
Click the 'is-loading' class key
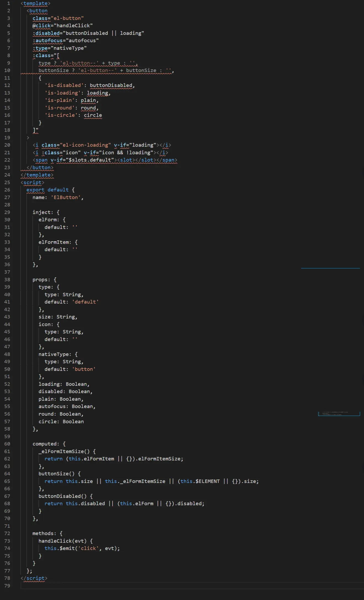tap(63, 93)
